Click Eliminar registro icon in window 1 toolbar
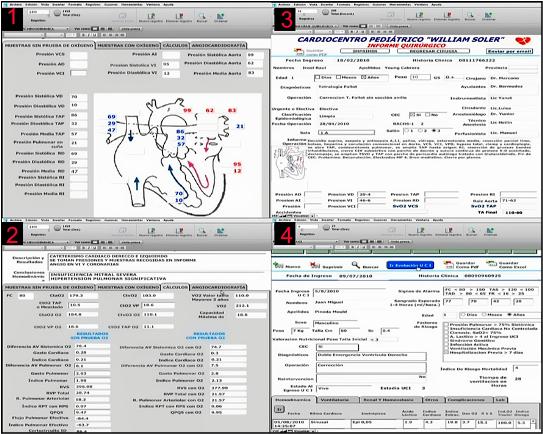The image size is (543, 434). point(179,16)
